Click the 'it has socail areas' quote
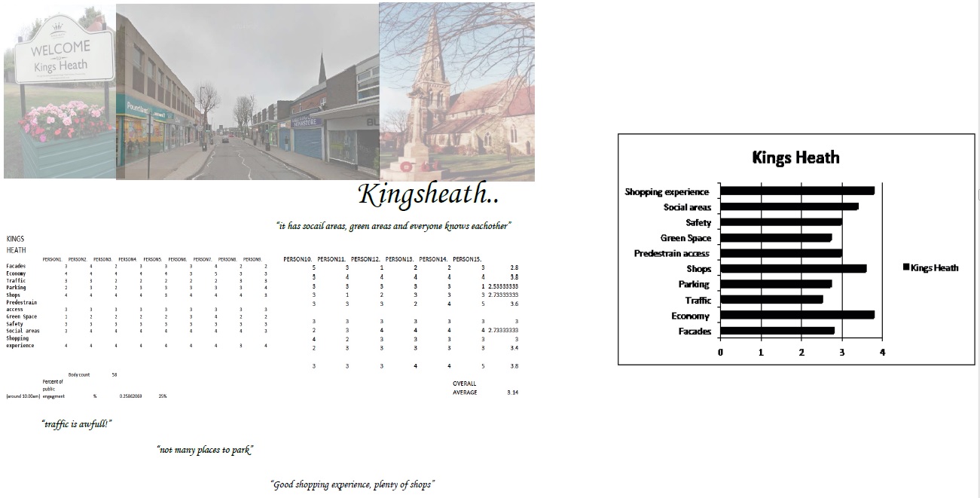Image resolution: width=980 pixels, height=498 pixels. click(x=394, y=225)
